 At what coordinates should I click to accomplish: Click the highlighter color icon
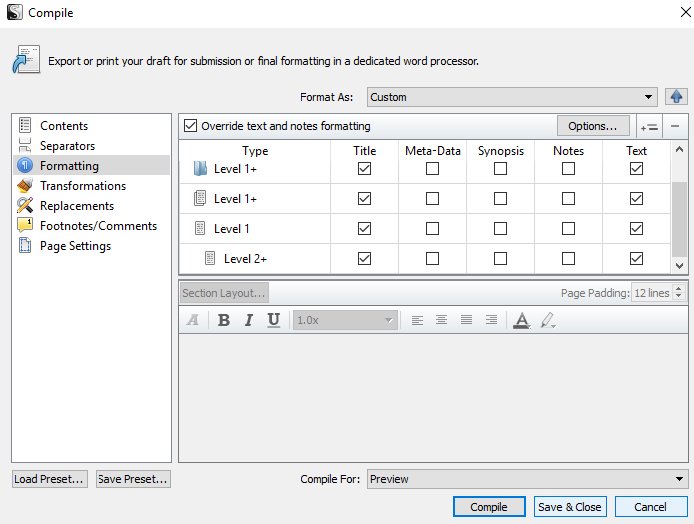point(548,320)
